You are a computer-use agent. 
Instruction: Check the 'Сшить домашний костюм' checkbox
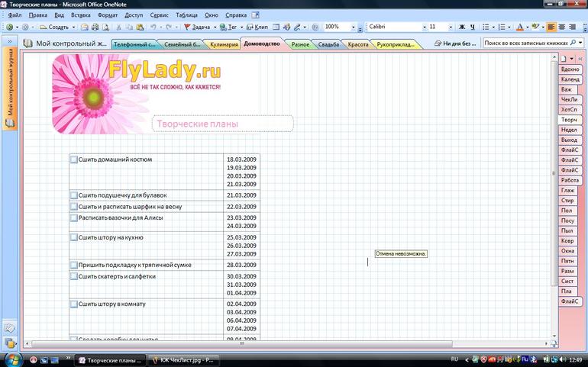[74, 159]
